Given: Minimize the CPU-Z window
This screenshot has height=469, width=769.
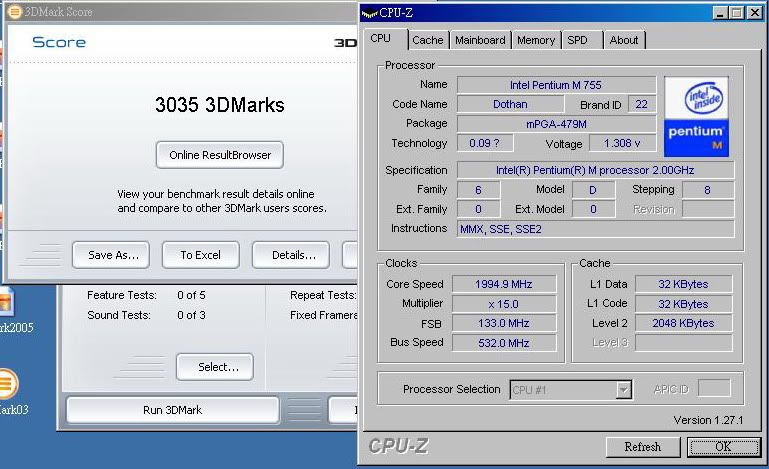Looking at the screenshot, I should point(720,13).
